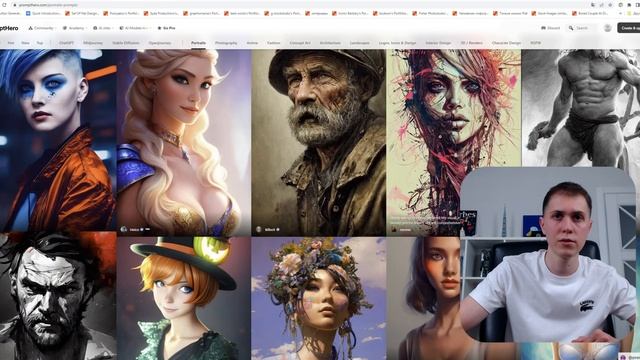Filter prompts by Midjourney
Viewport: 640px width, 360px height.
point(93,43)
